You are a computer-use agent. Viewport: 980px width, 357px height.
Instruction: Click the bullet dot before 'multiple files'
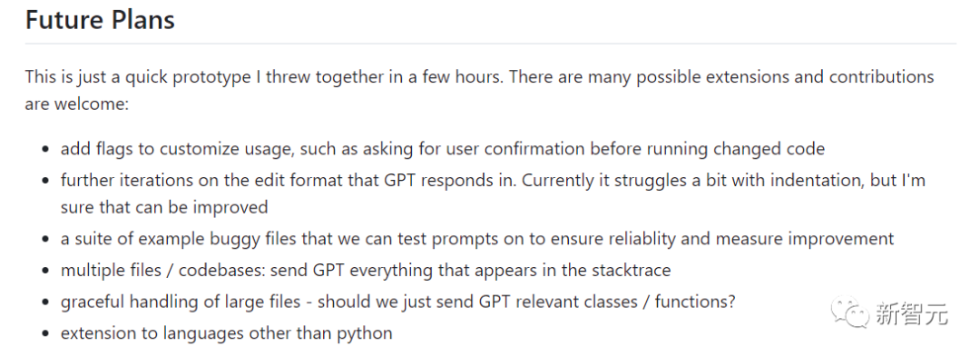(45, 272)
